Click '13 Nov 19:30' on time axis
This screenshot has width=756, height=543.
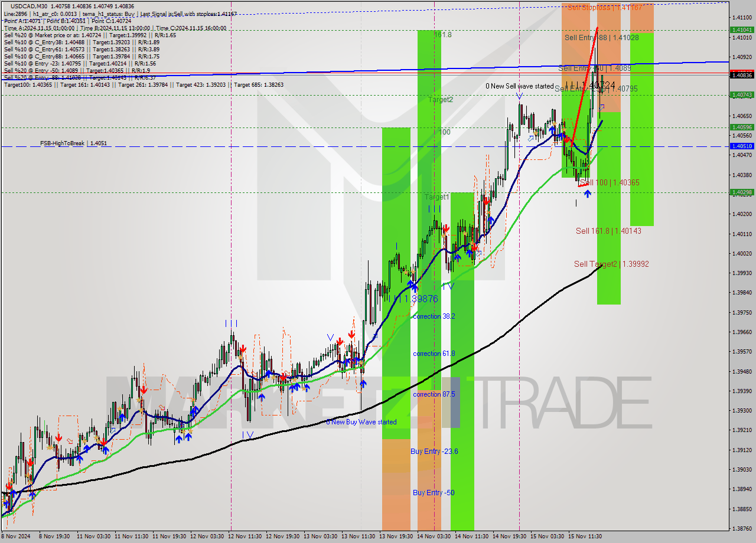(396, 537)
